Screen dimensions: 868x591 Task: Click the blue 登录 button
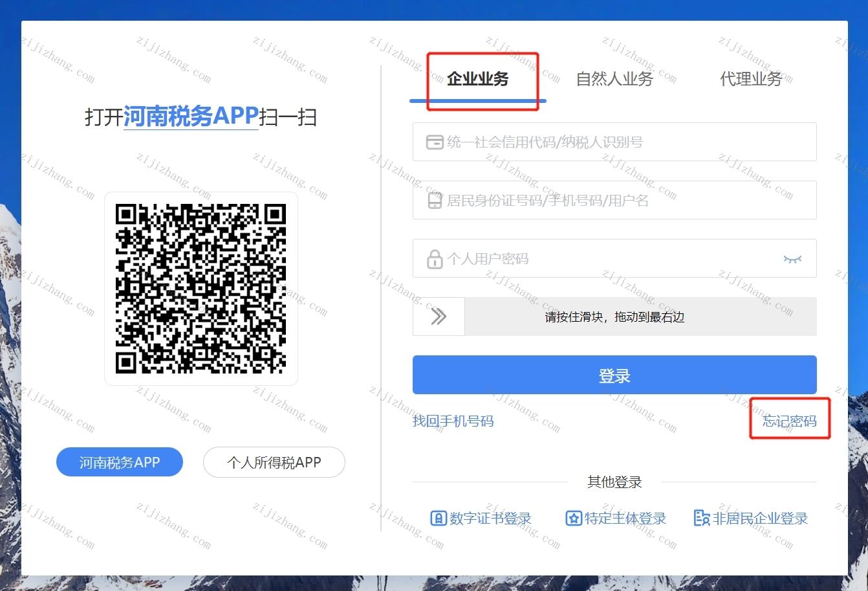[x=614, y=375]
